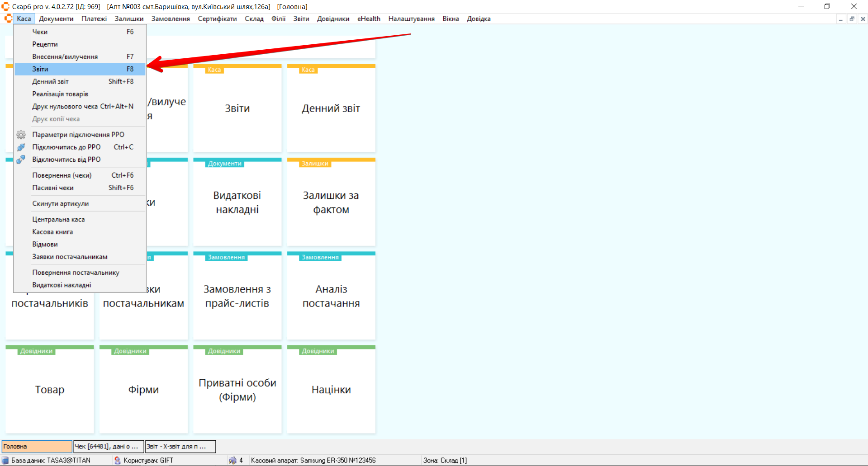Click the Скарб app logo in menu bar

pyautogui.click(x=8, y=19)
